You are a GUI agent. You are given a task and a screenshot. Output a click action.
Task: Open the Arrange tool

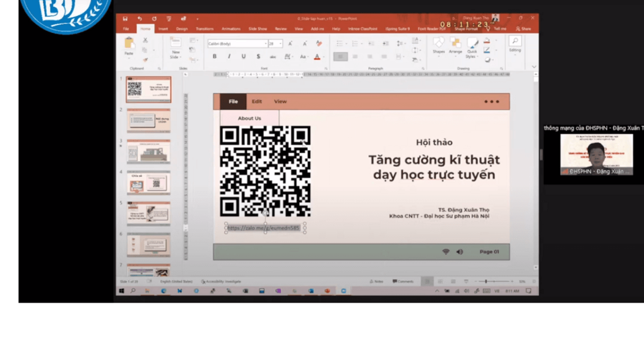[x=455, y=45]
